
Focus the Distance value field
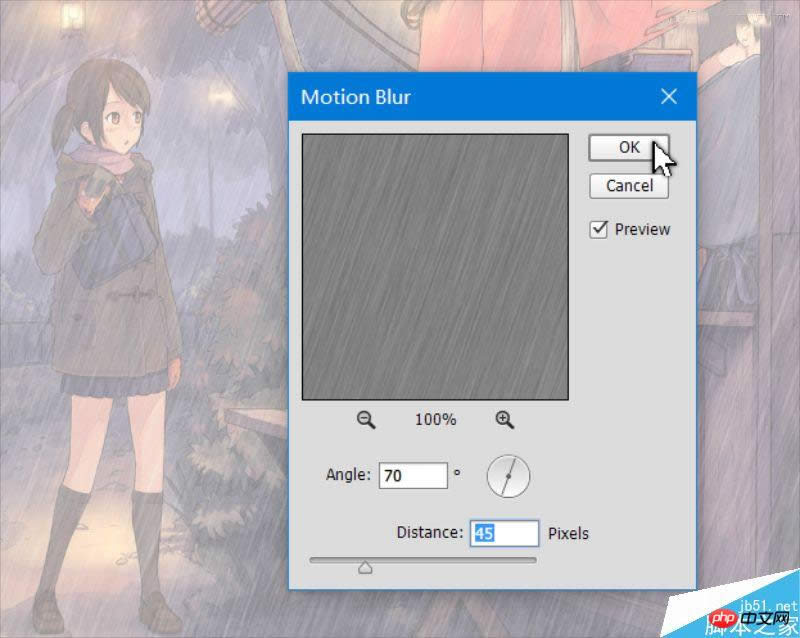click(x=504, y=533)
